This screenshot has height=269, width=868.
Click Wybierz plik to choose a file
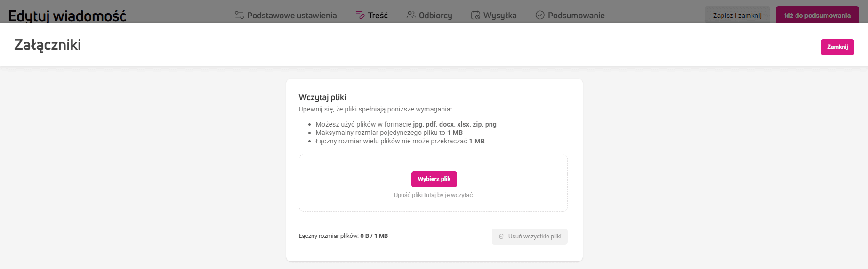tap(434, 179)
